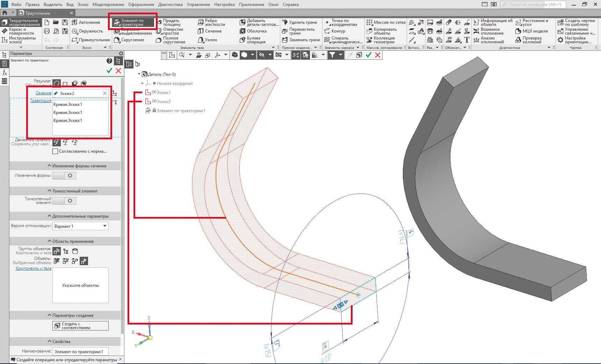Select the cylinder icon in Группы объектов row
Image resolution: width=601 pixels, height=364 pixels.
[x=75, y=251]
